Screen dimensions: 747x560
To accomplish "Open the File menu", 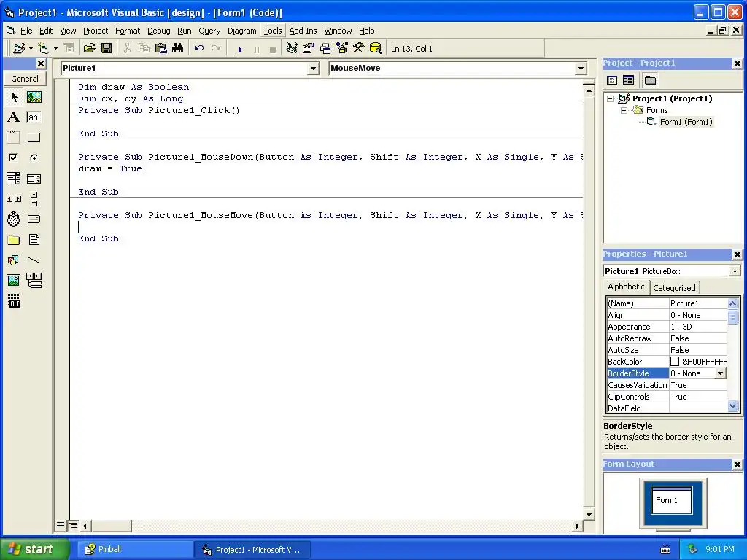I will click(x=26, y=31).
